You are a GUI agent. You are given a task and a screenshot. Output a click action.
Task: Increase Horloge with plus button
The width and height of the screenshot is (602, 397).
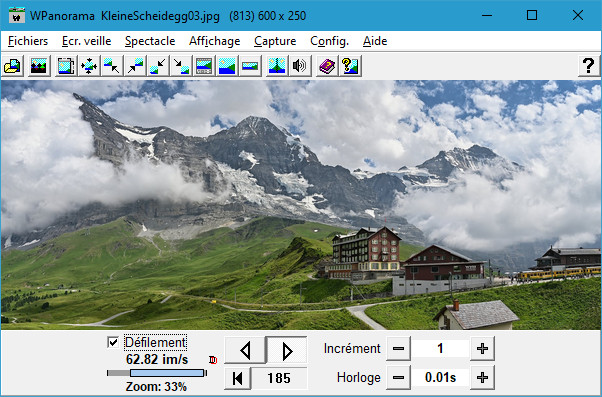(x=482, y=378)
